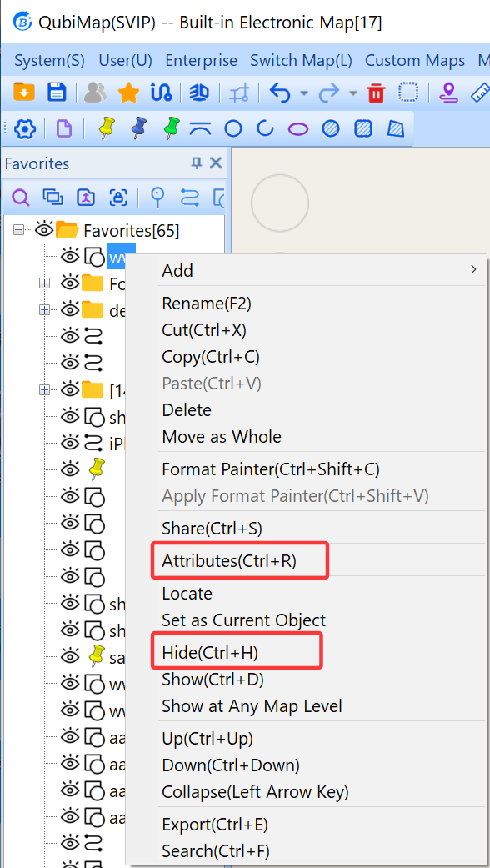The height and width of the screenshot is (868, 490).
Task: Click the orange star favorites icon
Action: (128, 93)
